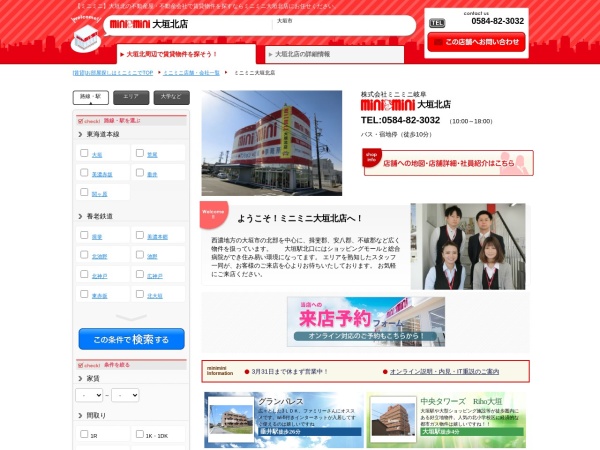This screenshot has height=450, width=600.
Task: Switch to the エリア tab
Action: coord(131,97)
